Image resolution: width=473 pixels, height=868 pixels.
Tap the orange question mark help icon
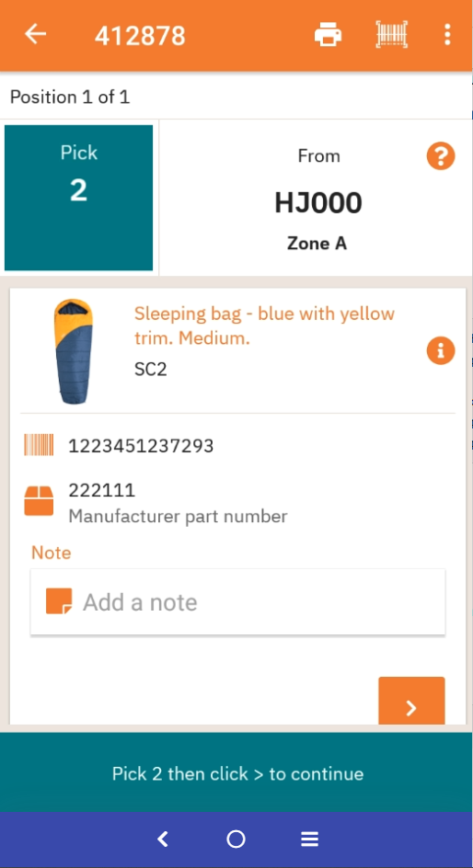pos(441,156)
